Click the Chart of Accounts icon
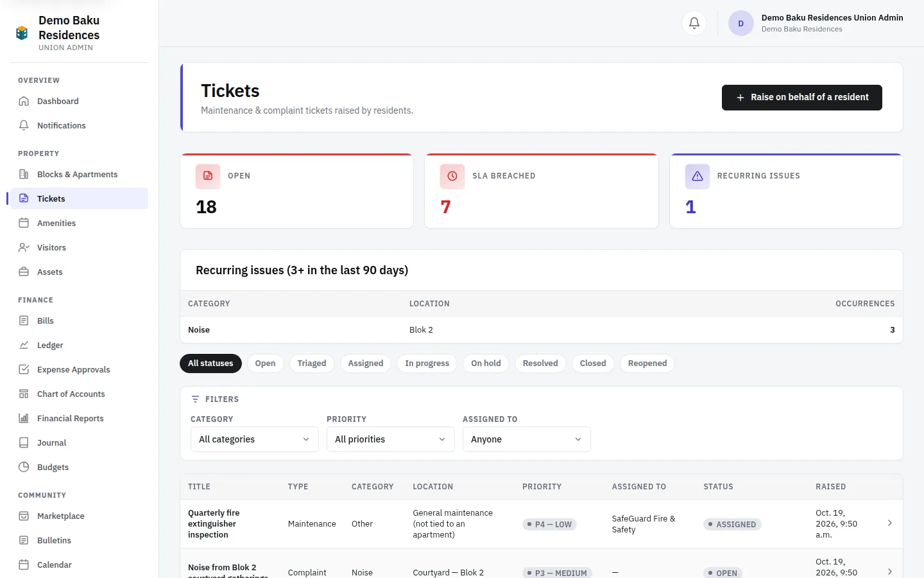 click(x=24, y=394)
